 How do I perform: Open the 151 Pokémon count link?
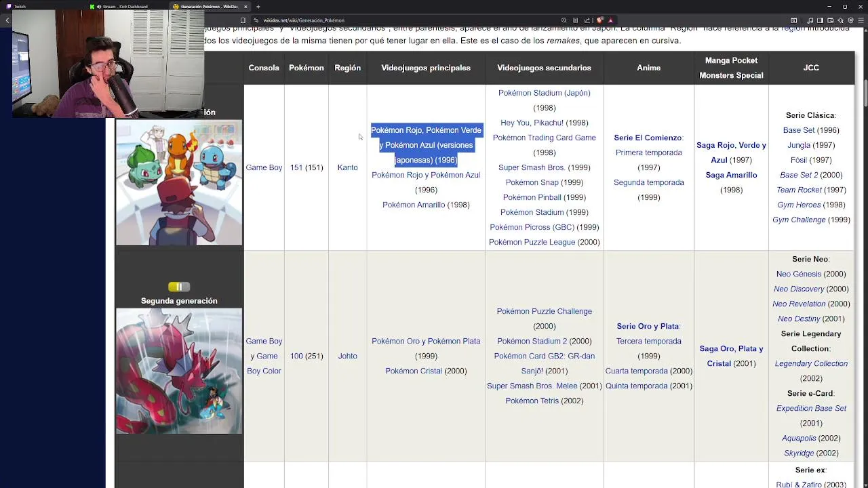pos(296,167)
